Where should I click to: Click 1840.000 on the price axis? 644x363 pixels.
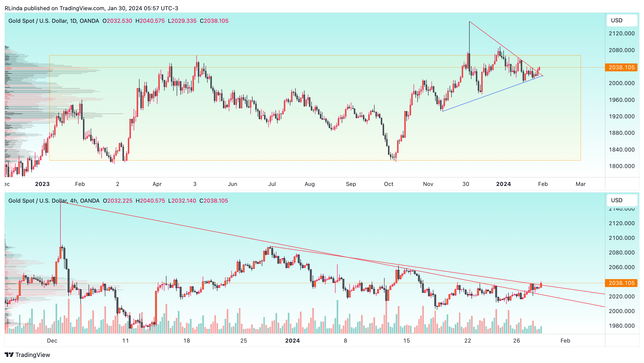(621, 150)
